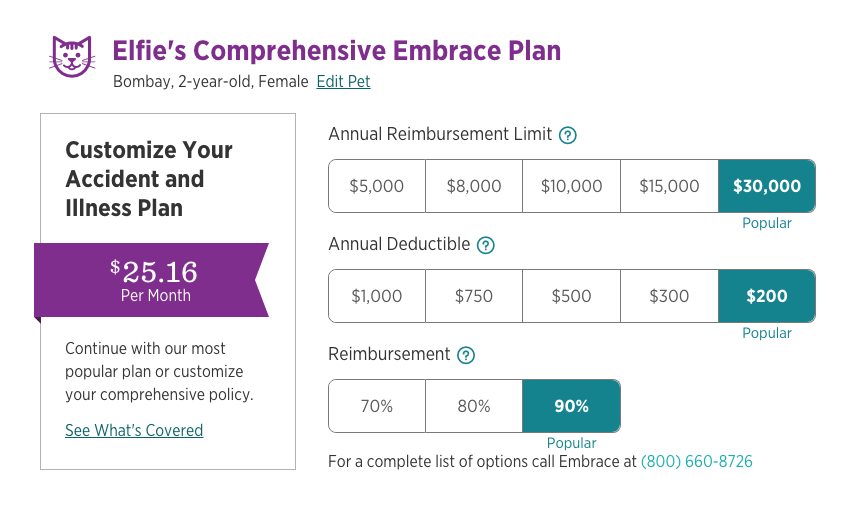The image size is (857, 505).
Task: Choose 80% reimbursement rate
Action: pos(474,406)
